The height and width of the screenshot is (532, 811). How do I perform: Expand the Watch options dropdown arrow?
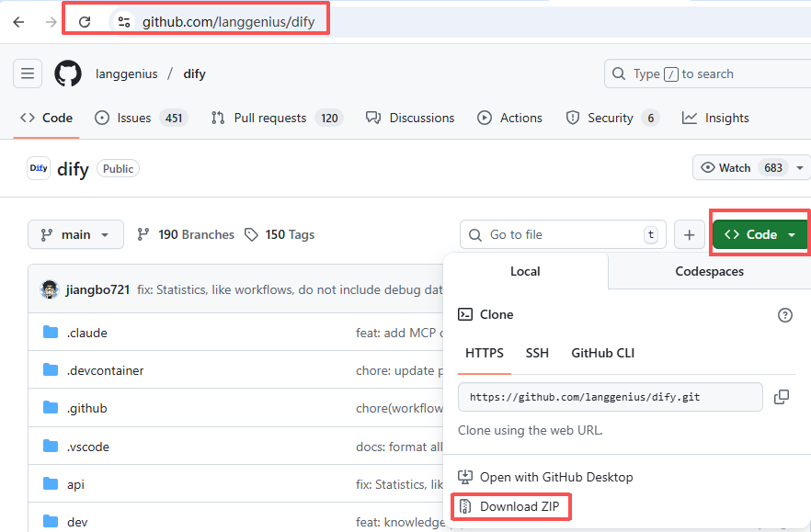[800, 168]
